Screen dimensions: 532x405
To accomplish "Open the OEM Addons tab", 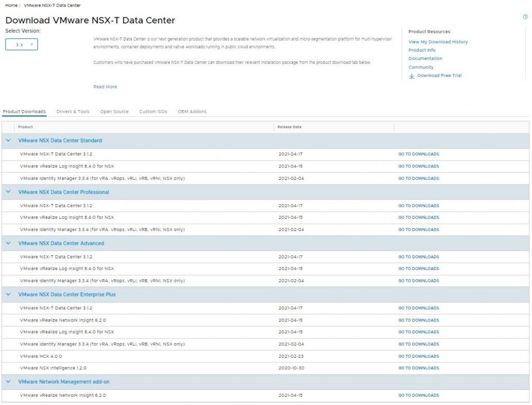I will click(x=192, y=111).
